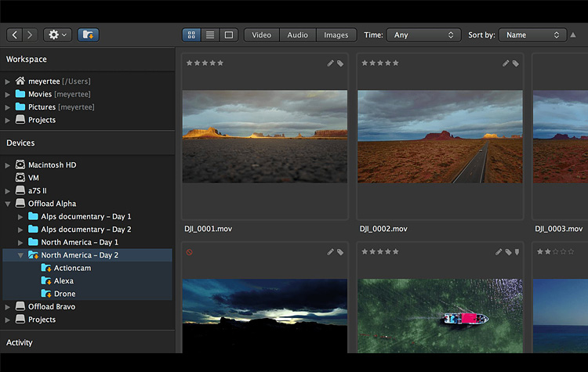Expand the meyertee home folder
Screen dimensions: 588x372
click(8, 81)
